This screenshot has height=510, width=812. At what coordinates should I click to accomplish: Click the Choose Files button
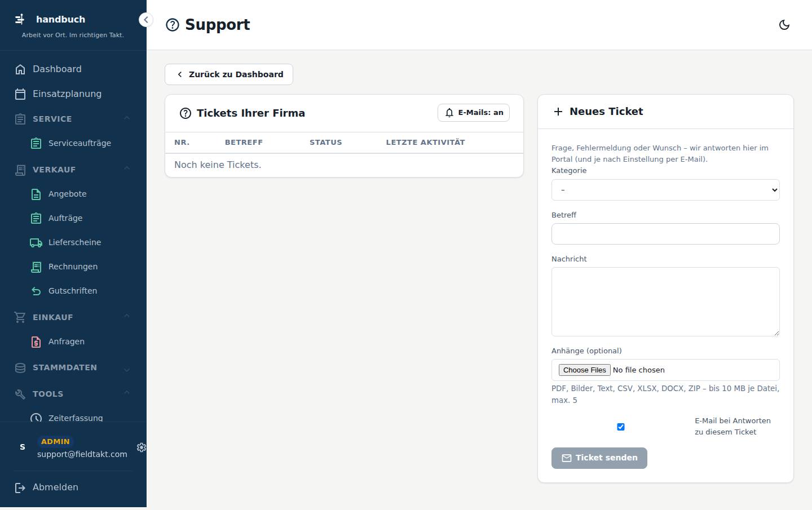pyautogui.click(x=584, y=370)
